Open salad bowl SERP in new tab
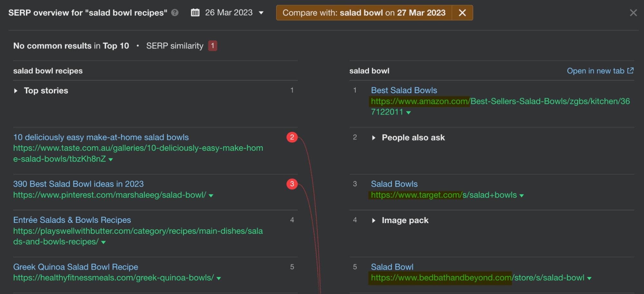 [x=600, y=71]
